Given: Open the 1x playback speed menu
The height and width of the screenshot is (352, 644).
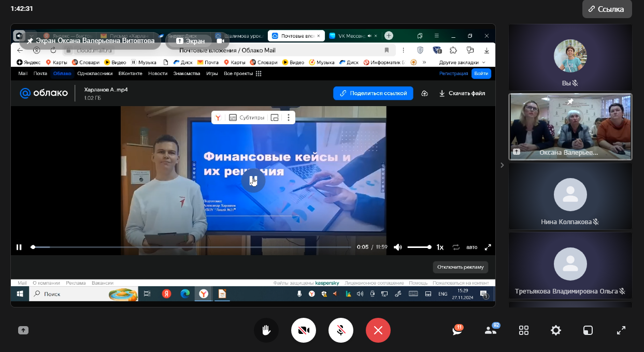Looking at the screenshot, I should point(440,247).
